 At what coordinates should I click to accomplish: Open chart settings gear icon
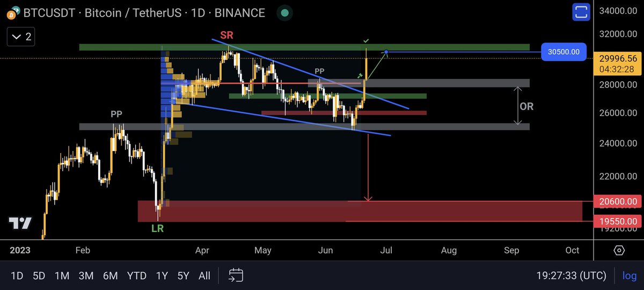[619, 250]
